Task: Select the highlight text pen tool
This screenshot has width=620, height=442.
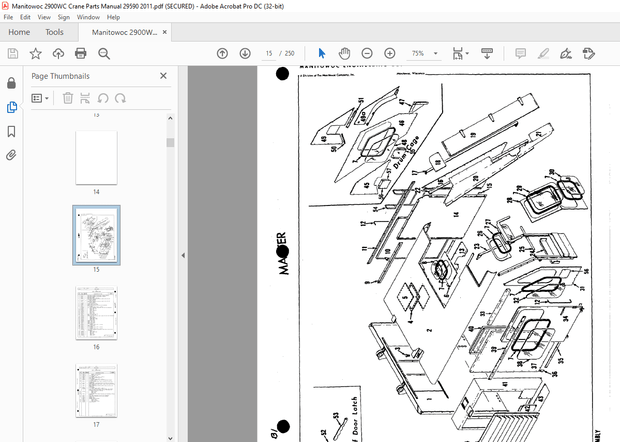Action: point(544,53)
